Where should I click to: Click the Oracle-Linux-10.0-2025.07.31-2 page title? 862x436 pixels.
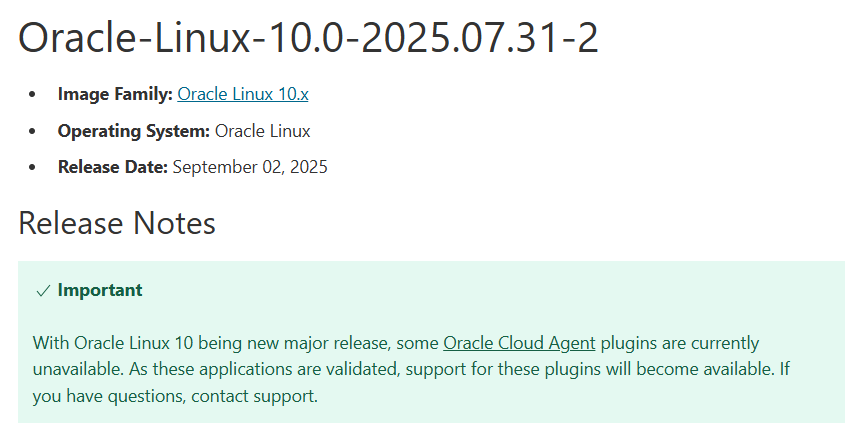point(308,37)
